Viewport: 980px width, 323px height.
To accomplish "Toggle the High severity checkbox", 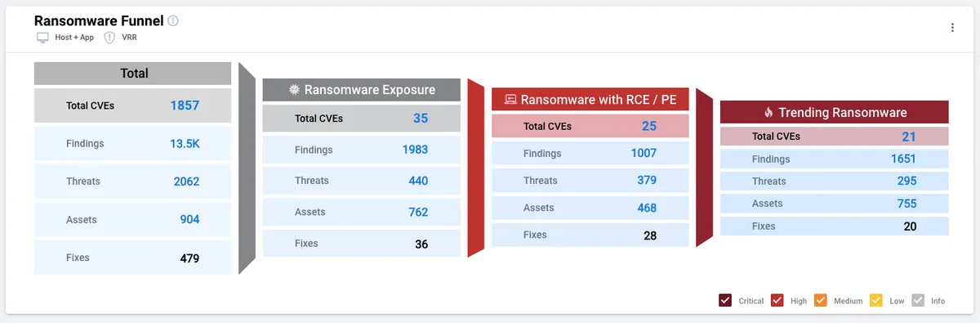I will pos(777,300).
